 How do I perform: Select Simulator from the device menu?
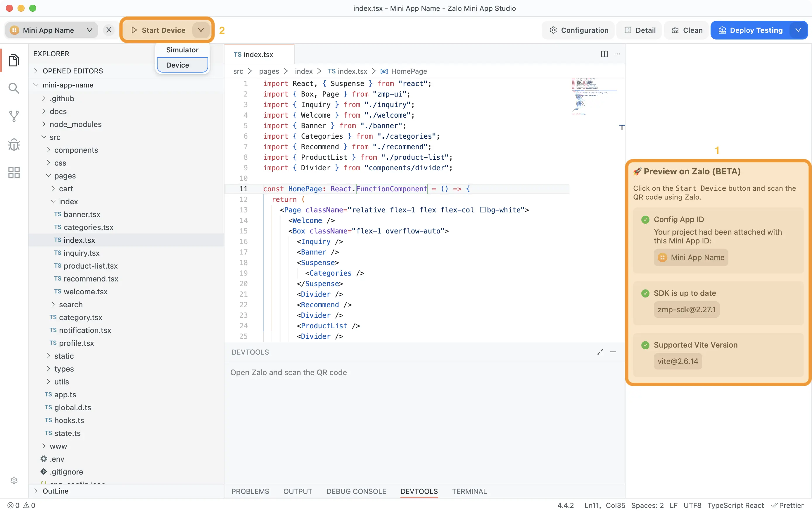point(182,50)
